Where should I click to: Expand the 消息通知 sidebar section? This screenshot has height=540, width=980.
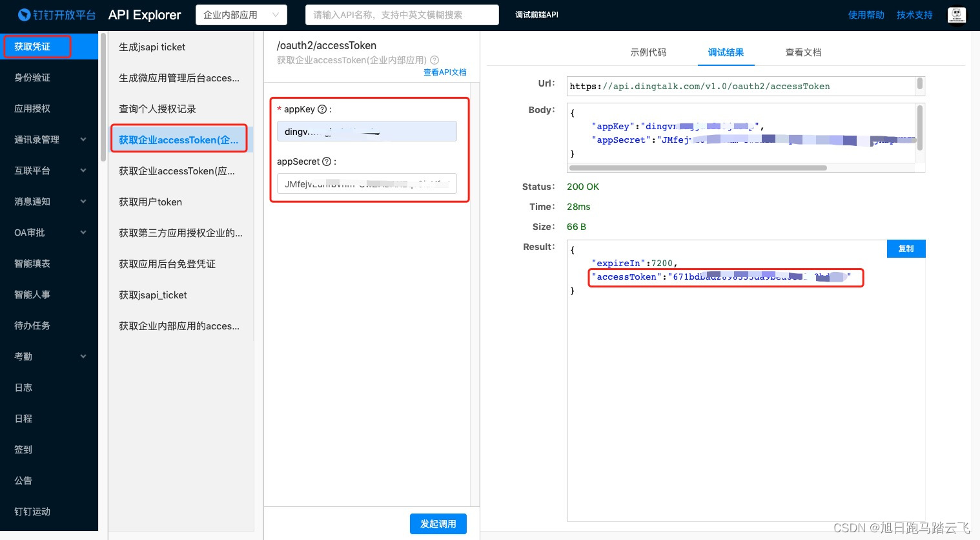(x=49, y=202)
